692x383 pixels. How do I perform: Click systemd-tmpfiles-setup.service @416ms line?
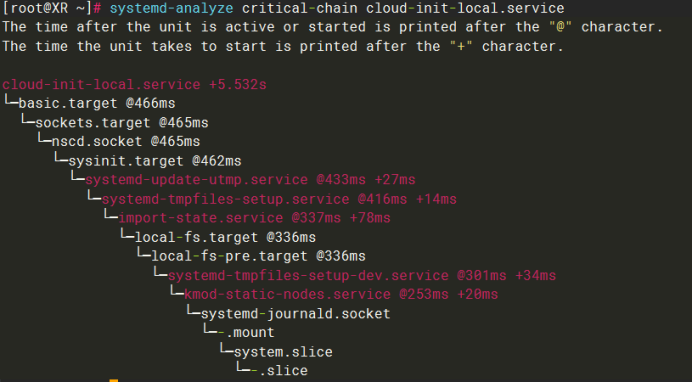tap(279, 199)
